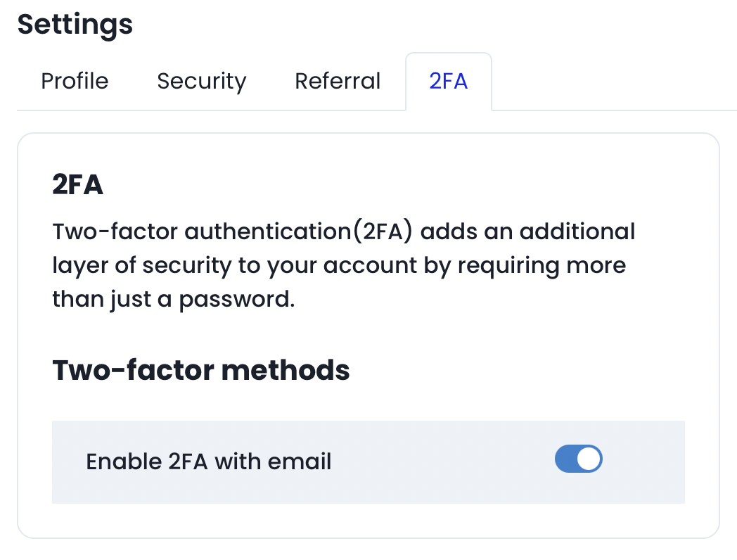Click the "Two-factor methods" heading
Viewport: 737px width, 560px height.
[200, 369]
